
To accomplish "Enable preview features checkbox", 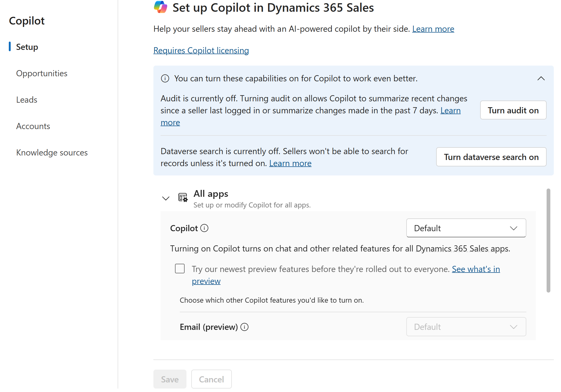I will coord(180,268).
